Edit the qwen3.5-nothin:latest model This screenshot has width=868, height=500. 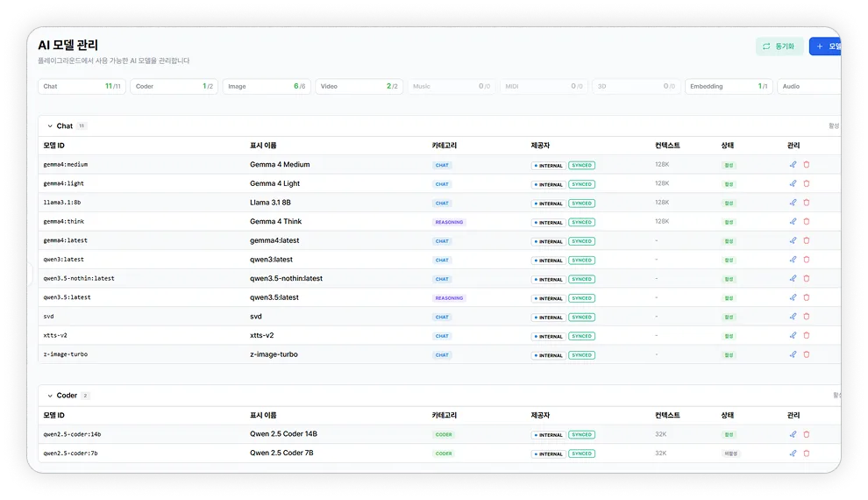[793, 279]
